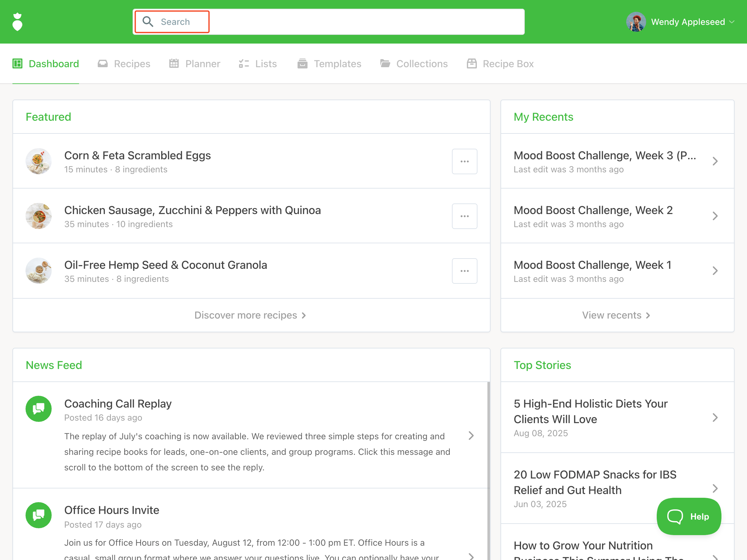
Task: Click the Oil-Free Granola recipe thumbnail
Action: click(x=39, y=271)
